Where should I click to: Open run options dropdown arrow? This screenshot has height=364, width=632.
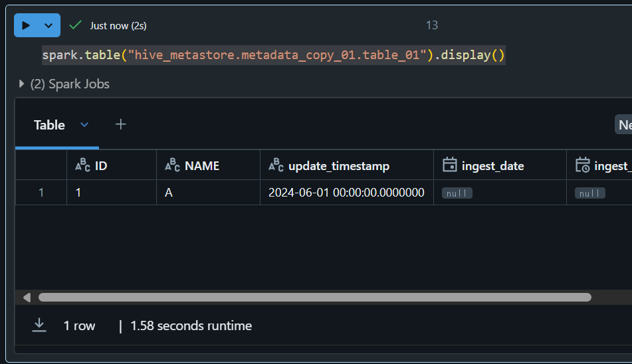[49, 25]
